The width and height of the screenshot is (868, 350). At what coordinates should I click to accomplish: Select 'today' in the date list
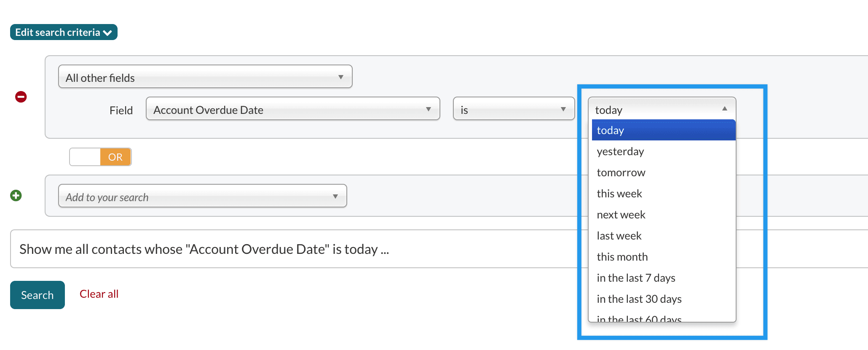663,130
